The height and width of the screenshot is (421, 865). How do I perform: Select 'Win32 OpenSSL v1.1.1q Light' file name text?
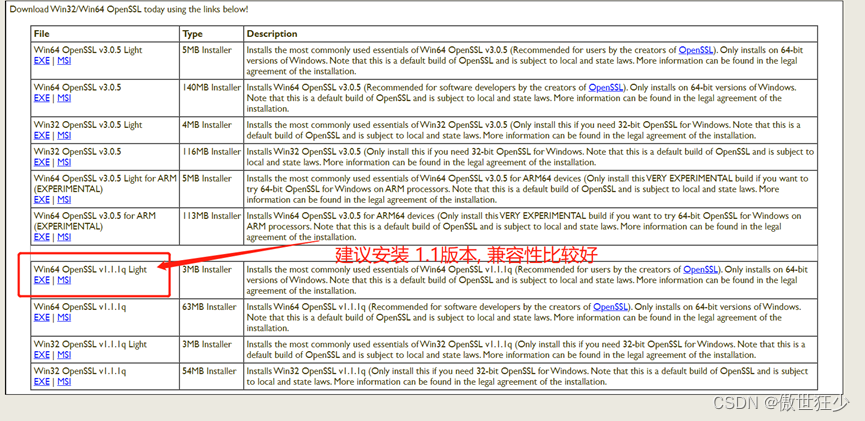click(90, 344)
